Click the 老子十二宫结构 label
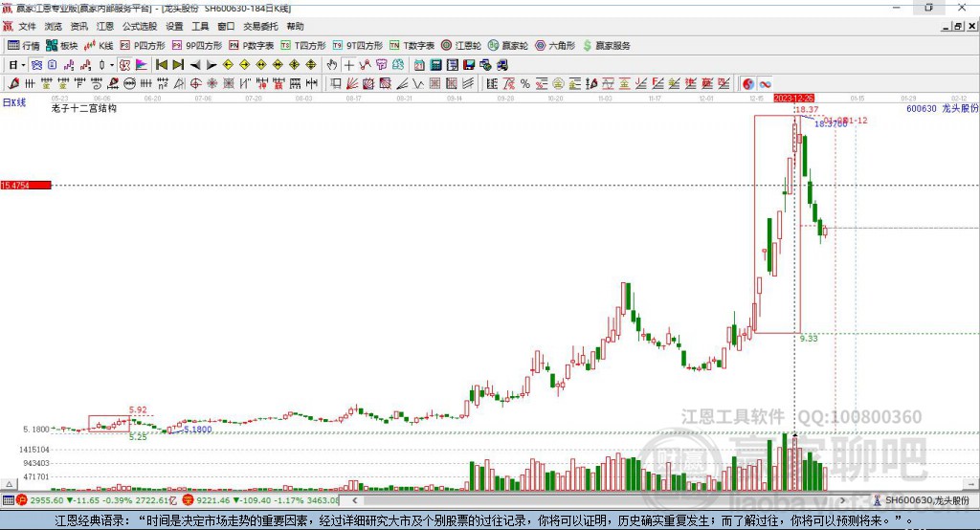Viewport: 980px width, 530px height. coord(84,108)
